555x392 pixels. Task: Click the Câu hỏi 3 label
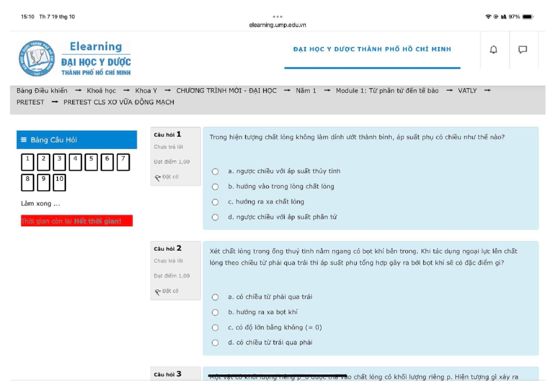[x=167, y=374]
